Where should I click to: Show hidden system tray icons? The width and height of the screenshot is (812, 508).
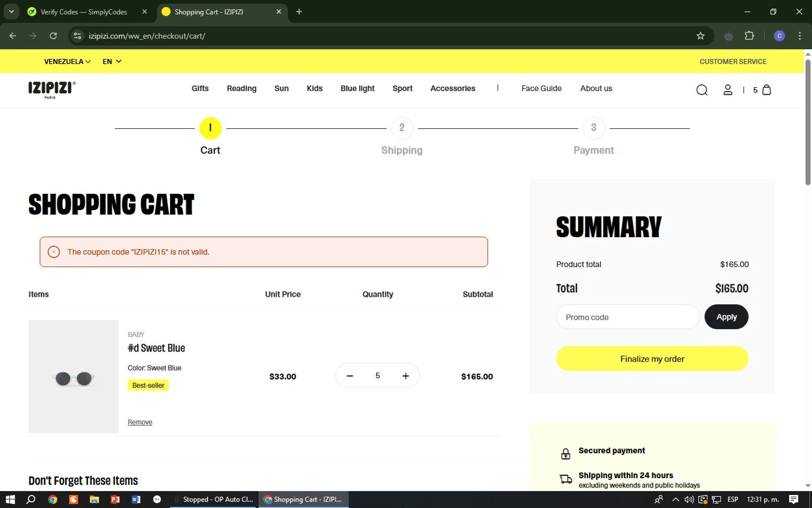[675, 499]
